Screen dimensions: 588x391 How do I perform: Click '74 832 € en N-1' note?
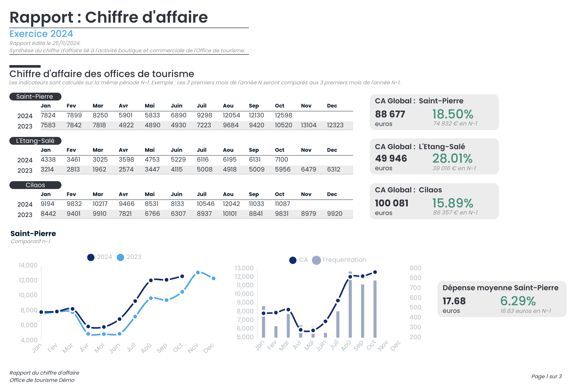(455, 124)
